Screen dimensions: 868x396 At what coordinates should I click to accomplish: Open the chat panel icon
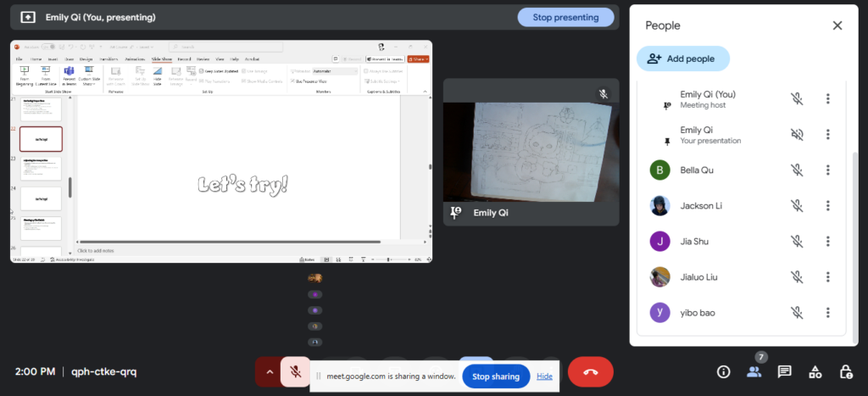[x=784, y=371]
